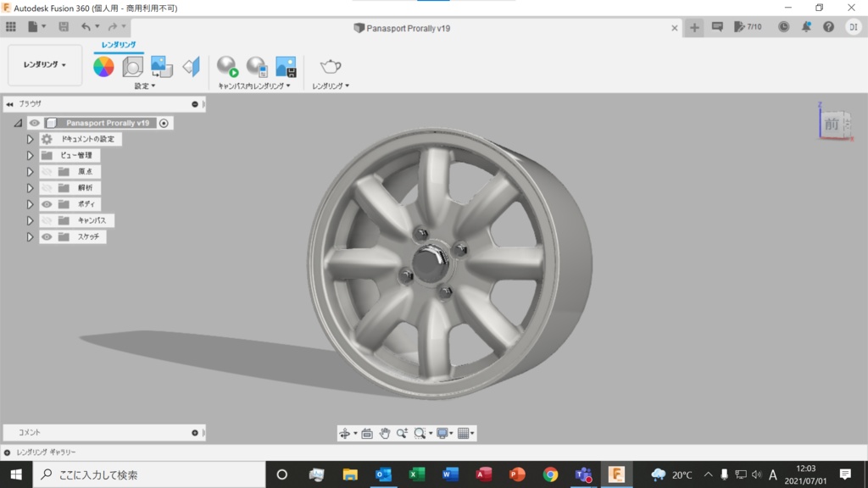Viewport: 868px width, 488px height.
Task: Click the Decal image-on-cube icon
Action: click(x=161, y=67)
